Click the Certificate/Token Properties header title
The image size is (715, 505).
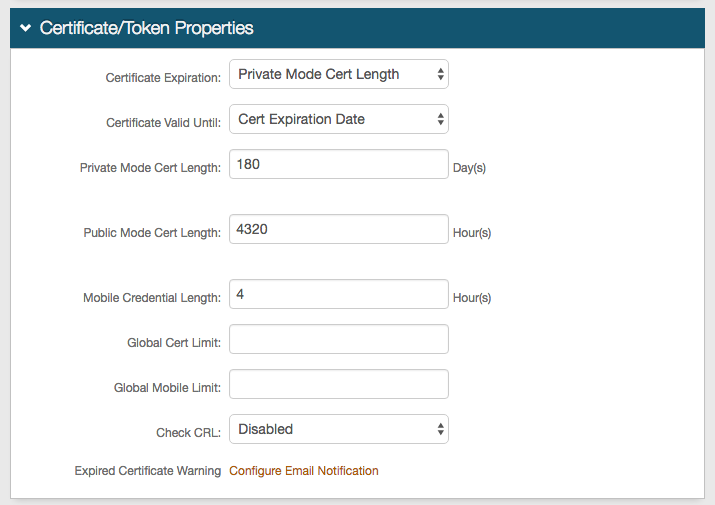point(146,28)
